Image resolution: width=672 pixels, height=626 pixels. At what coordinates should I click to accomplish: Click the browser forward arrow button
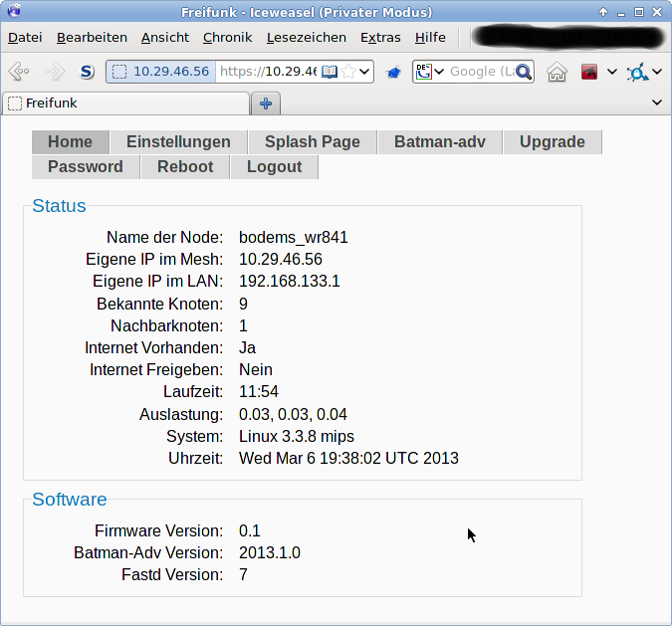(54, 72)
